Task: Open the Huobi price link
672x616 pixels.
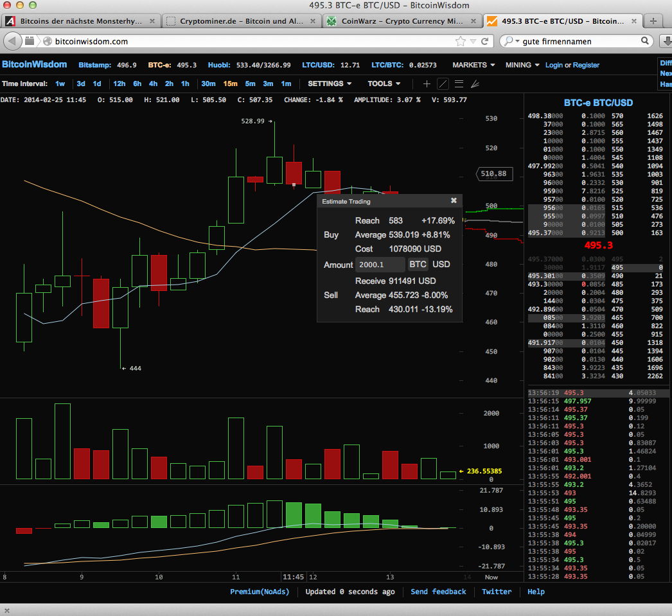Action: click(x=249, y=65)
